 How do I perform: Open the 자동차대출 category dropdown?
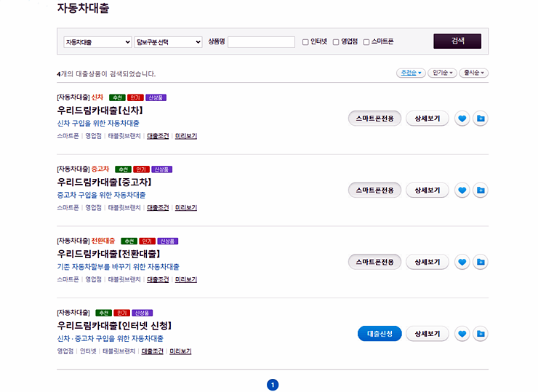pyautogui.click(x=98, y=42)
